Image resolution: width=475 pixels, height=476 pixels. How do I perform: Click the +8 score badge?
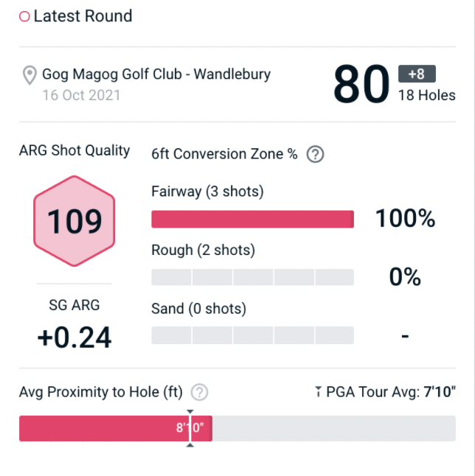(417, 74)
